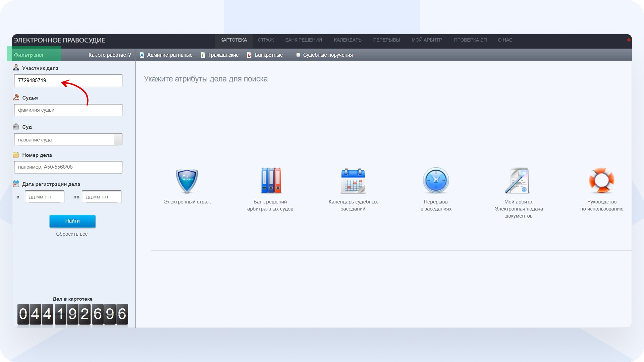644x362 pixels.
Task: Expand the court name dropdown list
Action: [x=118, y=139]
